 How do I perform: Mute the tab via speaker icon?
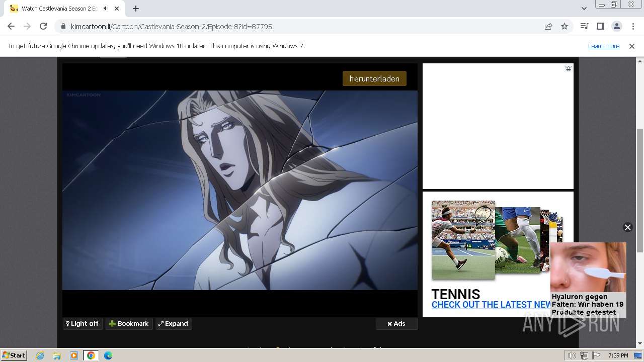(x=106, y=9)
